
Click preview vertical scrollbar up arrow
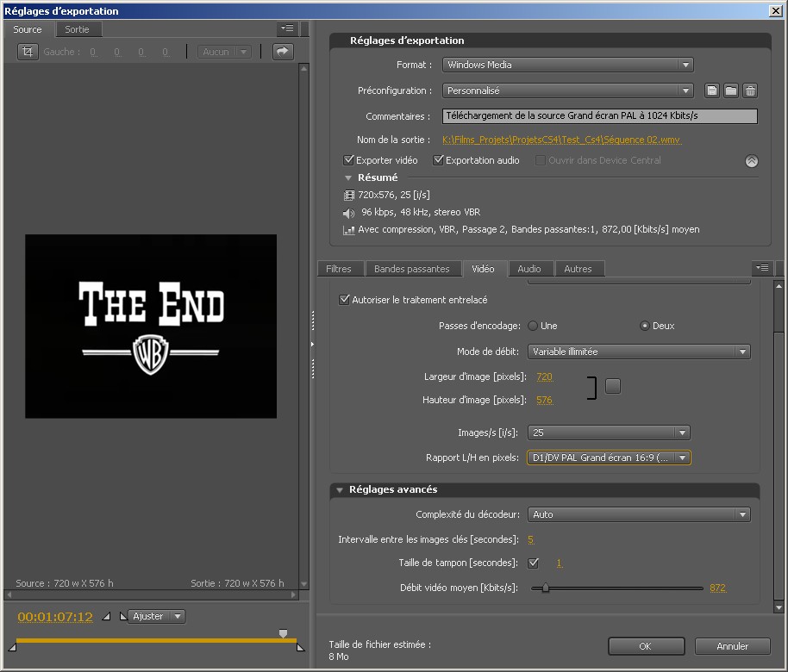(303, 68)
